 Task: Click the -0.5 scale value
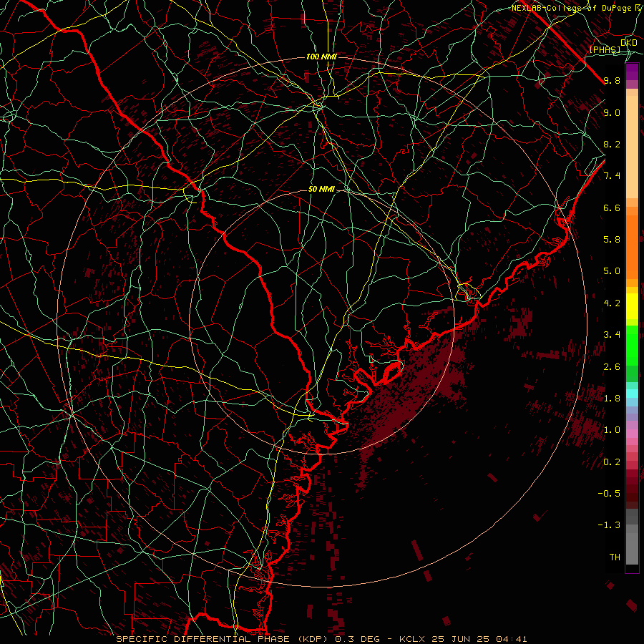[x=609, y=494]
